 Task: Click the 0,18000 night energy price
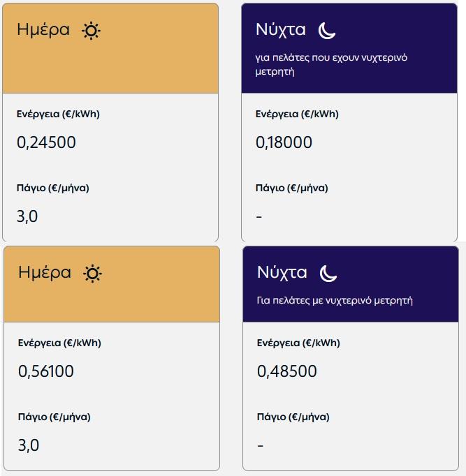(284, 142)
